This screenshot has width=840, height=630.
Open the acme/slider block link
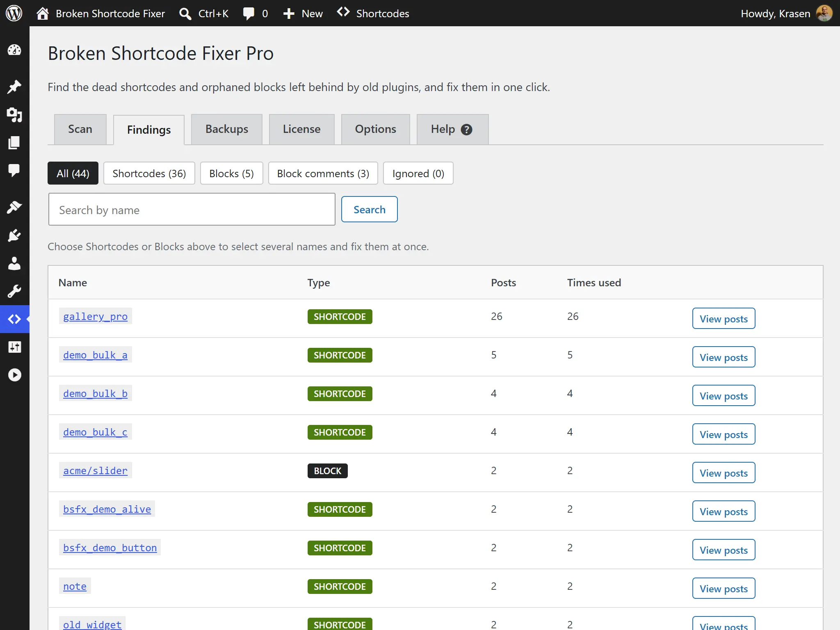95,470
